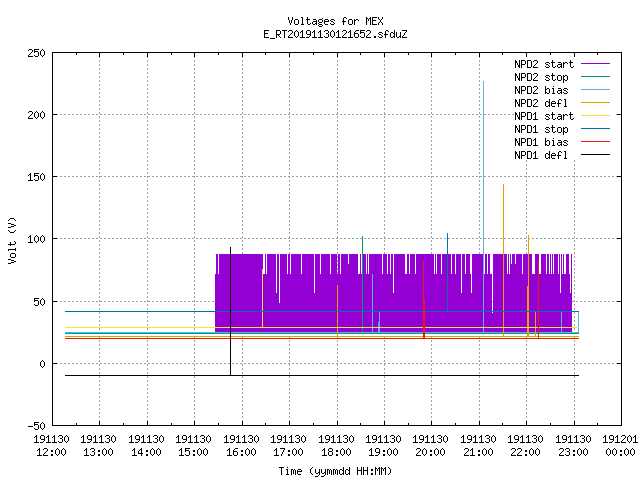640x480 pixels.
Task: Click the 191130 22:00 x-axis tick label
Action: (526, 446)
